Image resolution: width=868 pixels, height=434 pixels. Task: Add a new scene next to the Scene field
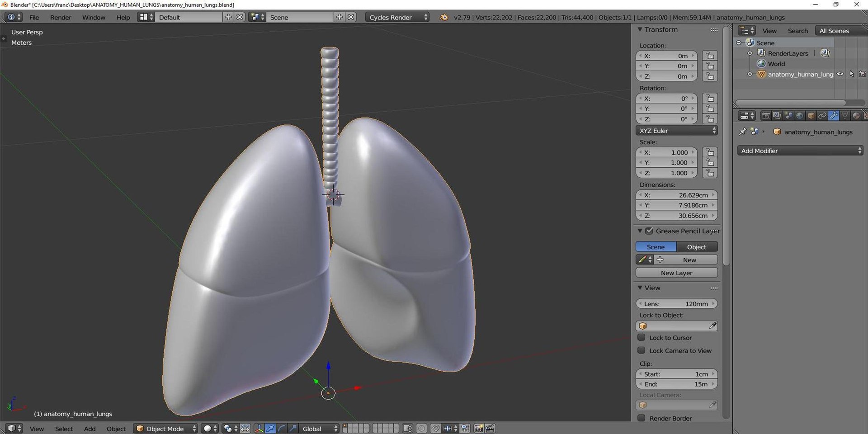(x=340, y=17)
